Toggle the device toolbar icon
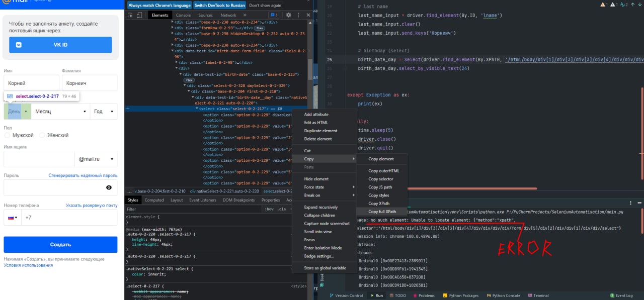The image size is (644, 300). point(140,15)
